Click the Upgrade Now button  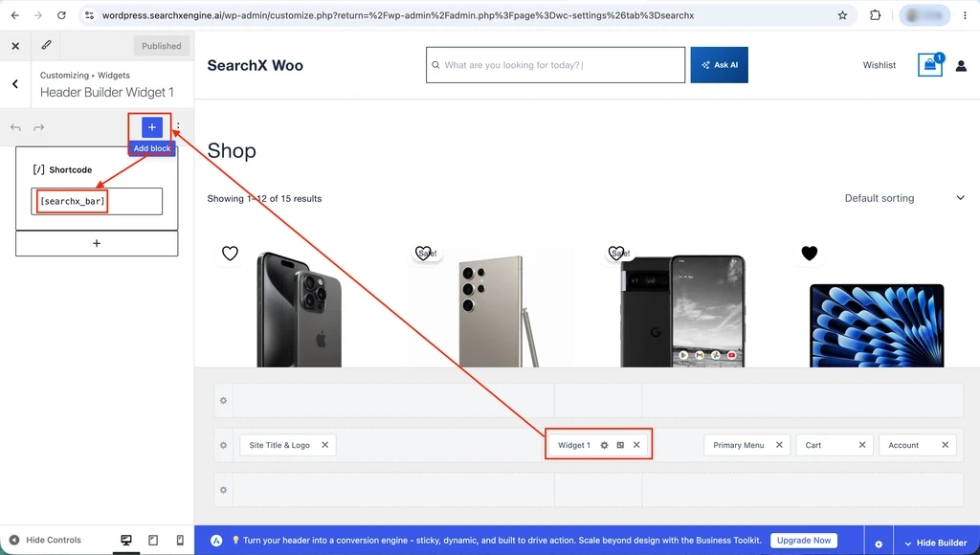[804, 540]
